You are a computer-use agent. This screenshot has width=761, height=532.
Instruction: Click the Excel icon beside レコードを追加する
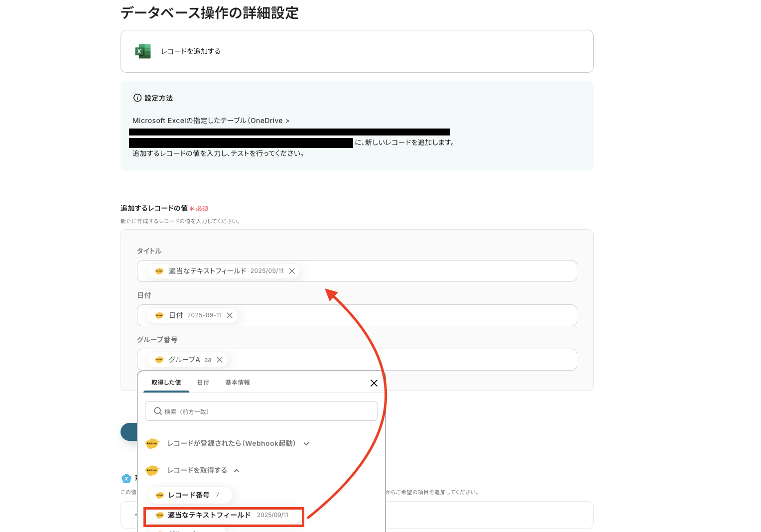pyautogui.click(x=143, y=51)
